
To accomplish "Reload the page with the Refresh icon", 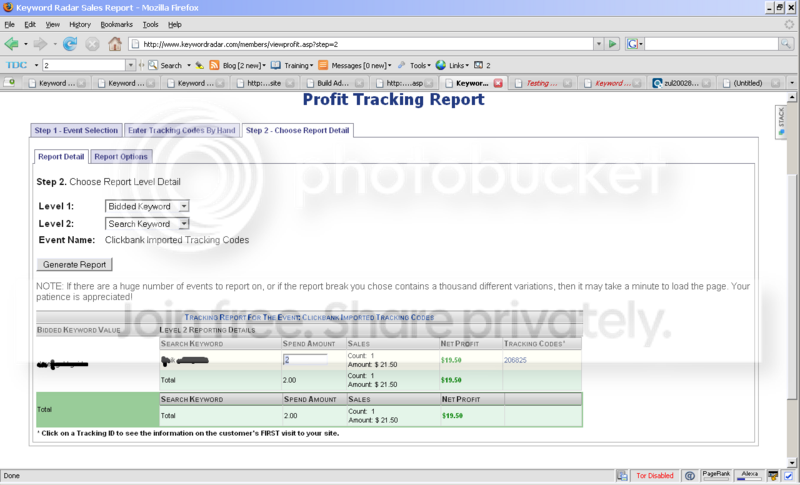I will (x=70, y=44).
